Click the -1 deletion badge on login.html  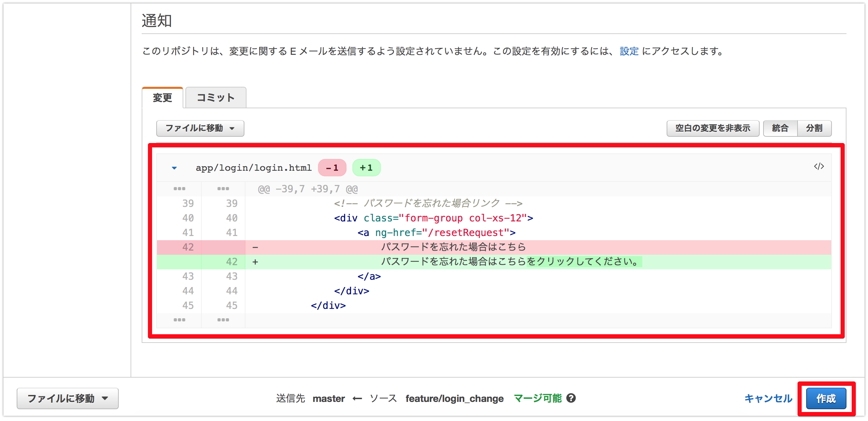click(x=332, y=167)
